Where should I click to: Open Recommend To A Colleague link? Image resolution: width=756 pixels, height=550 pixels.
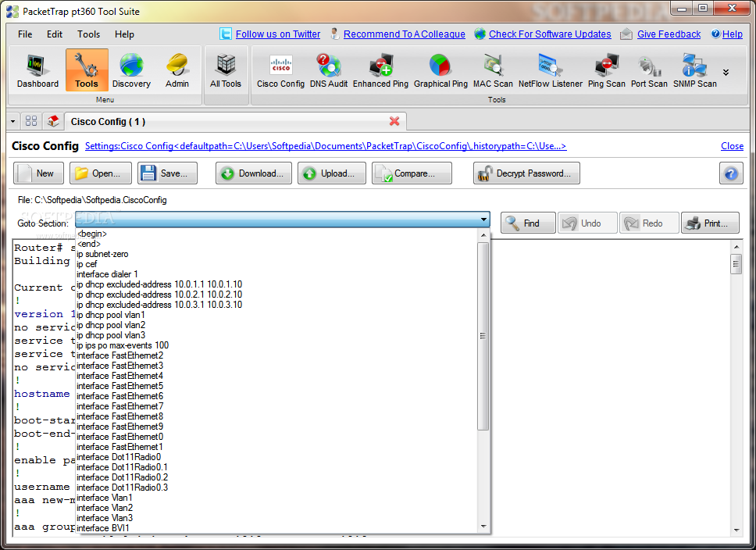pyautogui.click(x=404, y=34)
